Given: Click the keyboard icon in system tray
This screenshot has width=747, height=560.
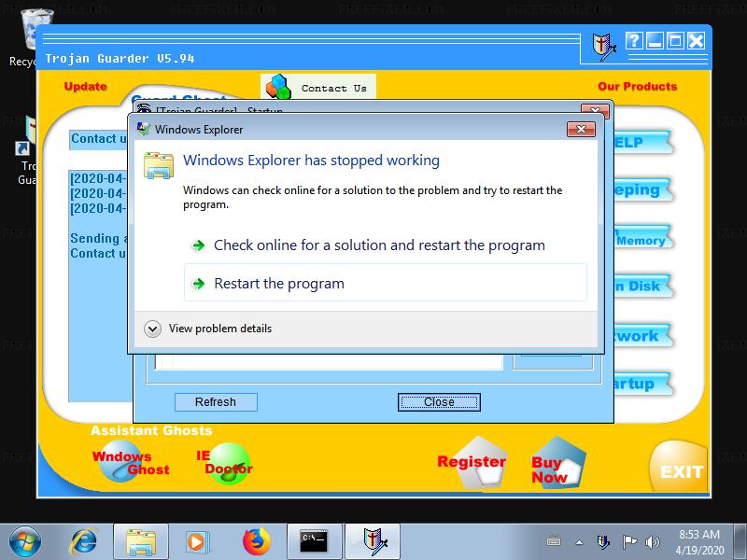Looking at the screenshot, I should pos(554,542).
